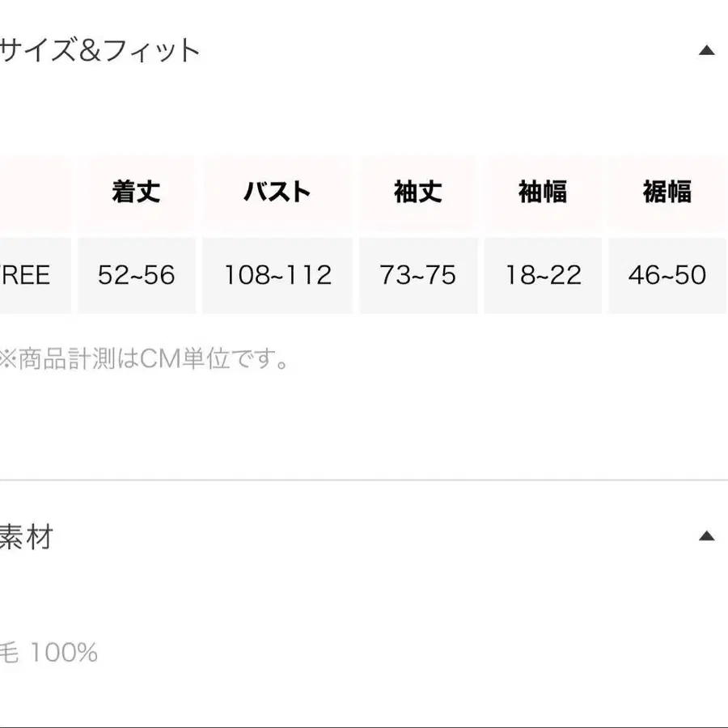Screen dimensions: 728x728
Task: Select the 52~56 measurement cell
Action: pos(135,276)
